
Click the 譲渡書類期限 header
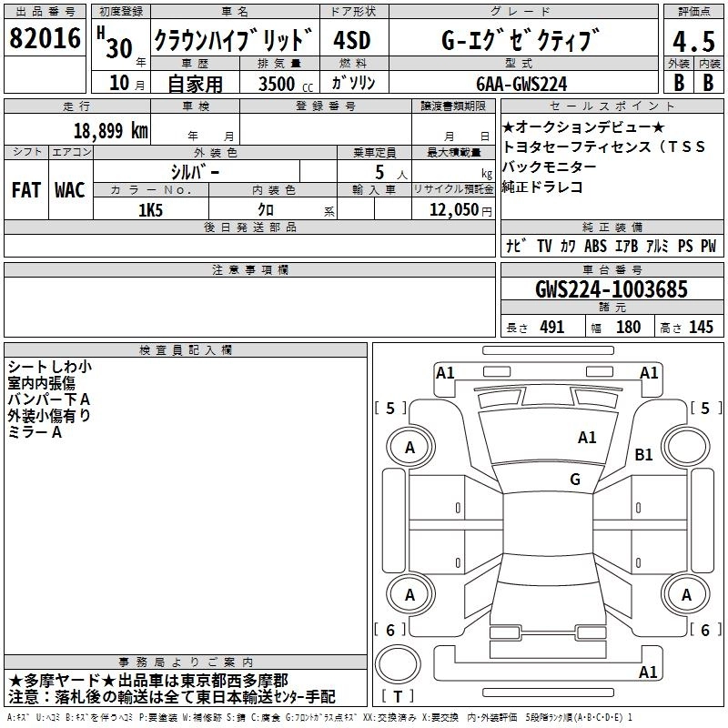click(x=453, y=106)
